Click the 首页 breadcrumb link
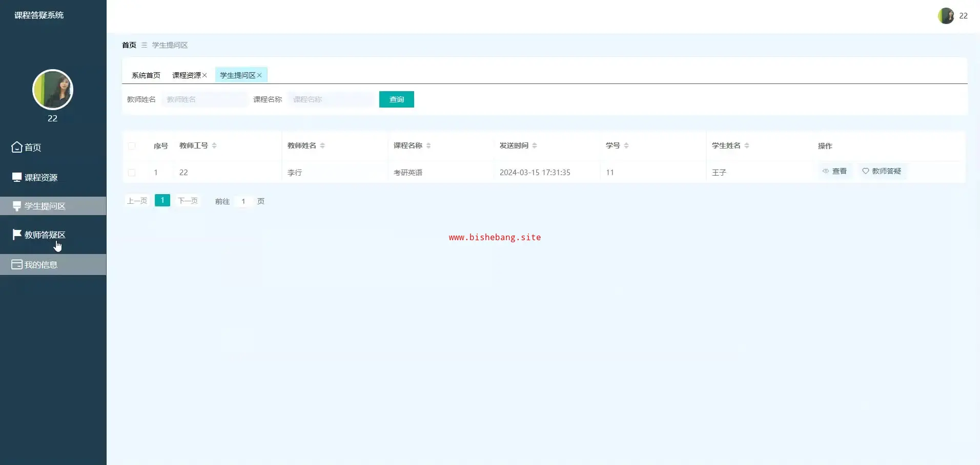This screenshot has height=465, width=980. (x=129, y=45)
